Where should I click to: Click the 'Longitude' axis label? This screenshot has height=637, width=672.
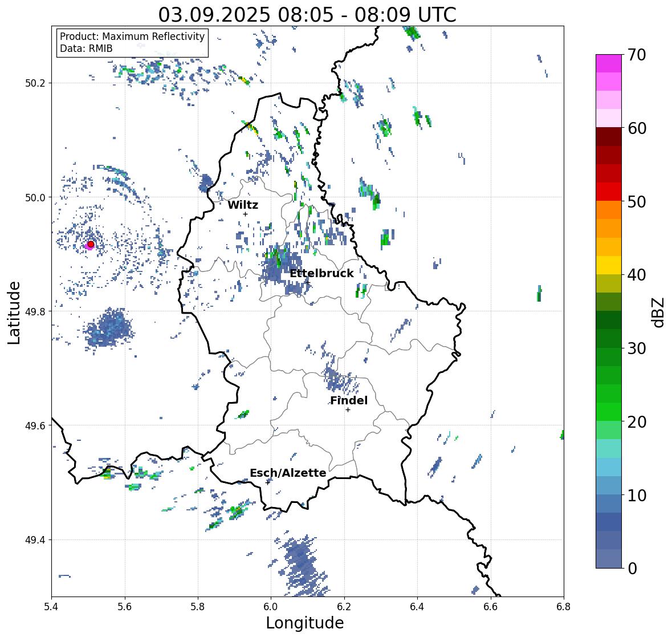(305, 623)
